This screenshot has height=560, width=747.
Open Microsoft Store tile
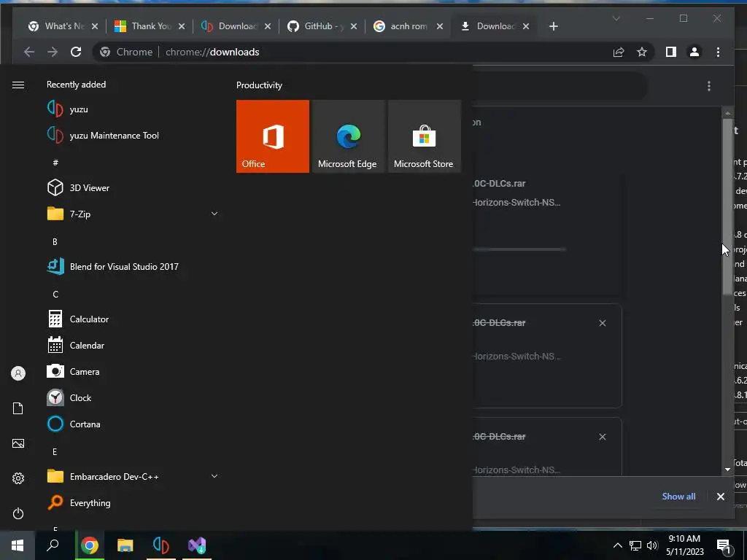point(425,136)
